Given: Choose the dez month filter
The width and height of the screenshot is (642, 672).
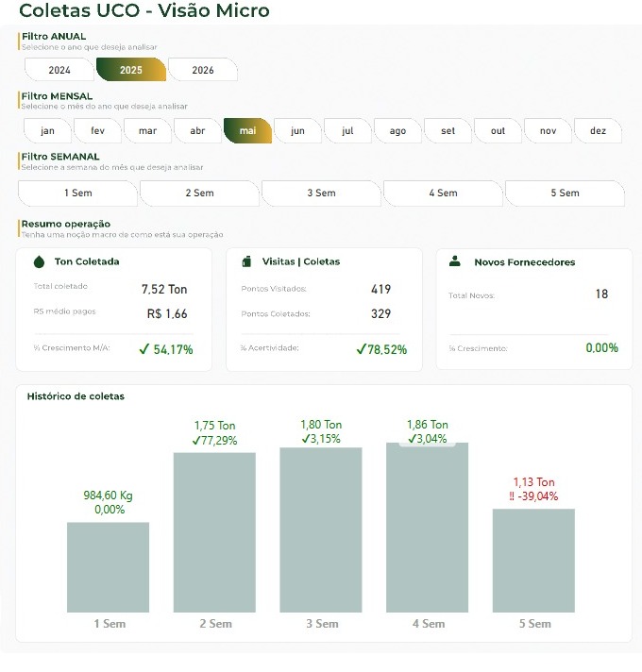Looking at the screenshot, I should [x=598, y=130].
